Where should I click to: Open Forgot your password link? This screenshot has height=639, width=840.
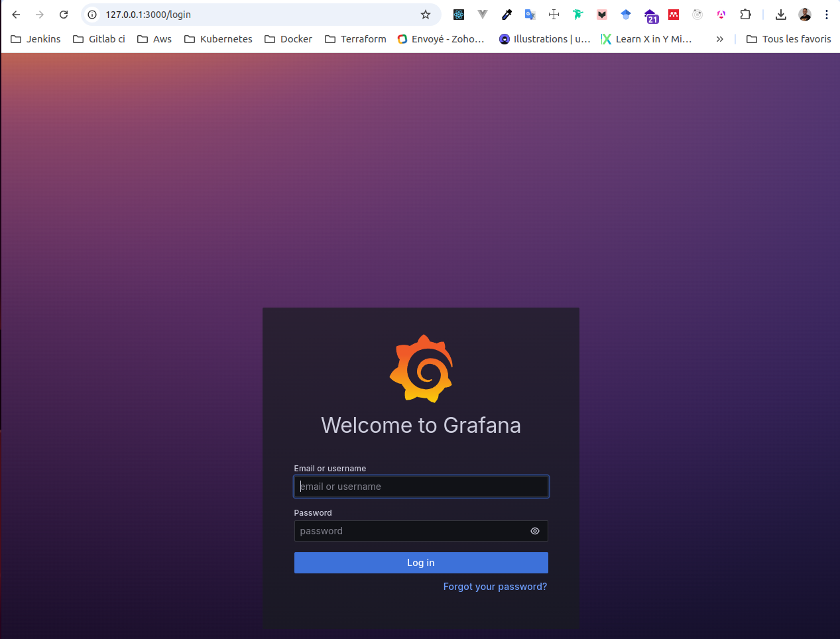coord(495,587)
